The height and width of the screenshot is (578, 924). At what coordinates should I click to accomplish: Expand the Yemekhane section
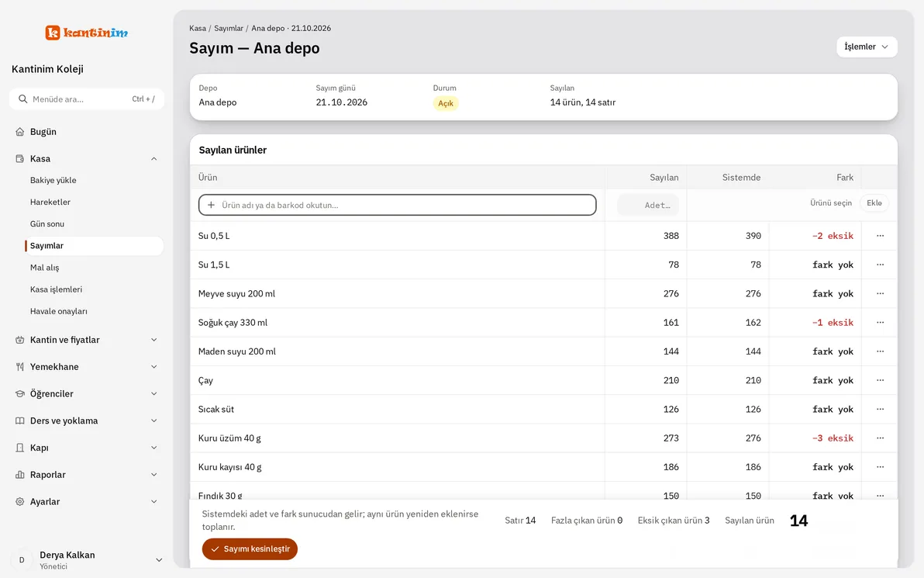[x=153, y=367]
